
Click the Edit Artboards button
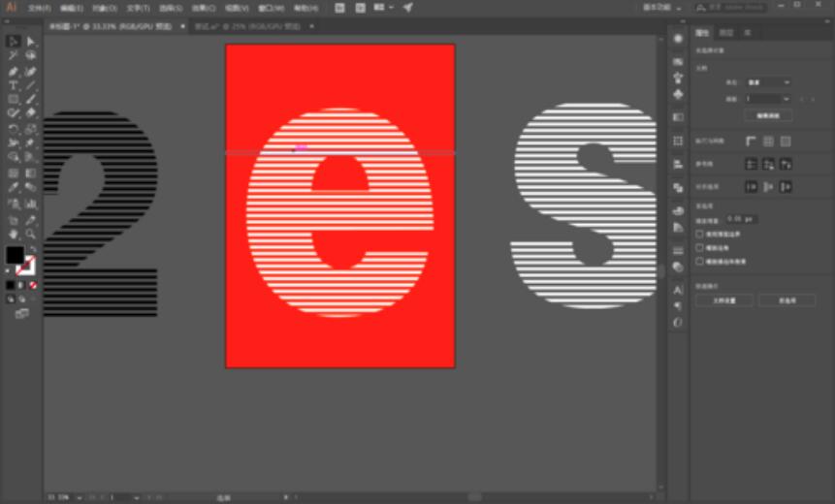tap(768, 115)
